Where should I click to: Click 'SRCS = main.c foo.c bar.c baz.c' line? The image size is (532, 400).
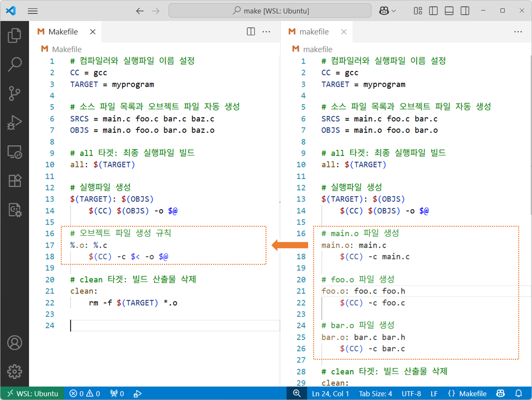click(142, 119)
